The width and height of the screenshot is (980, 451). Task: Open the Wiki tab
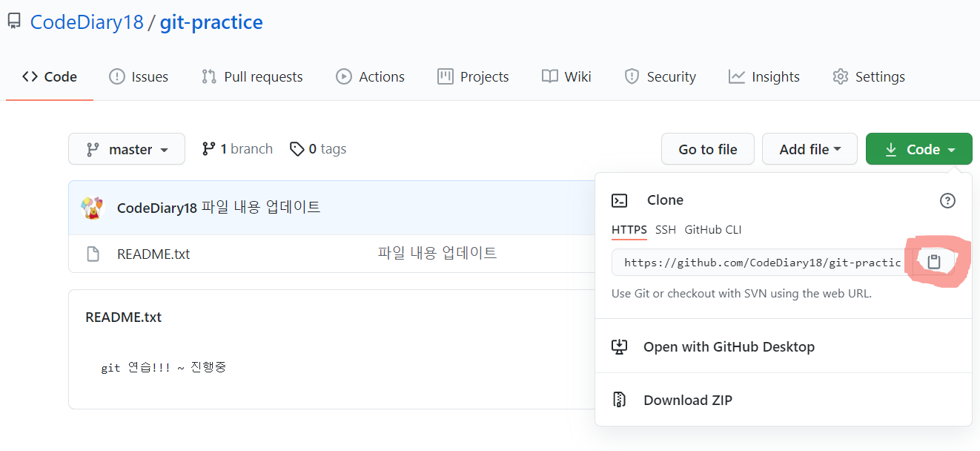(566, 76)
